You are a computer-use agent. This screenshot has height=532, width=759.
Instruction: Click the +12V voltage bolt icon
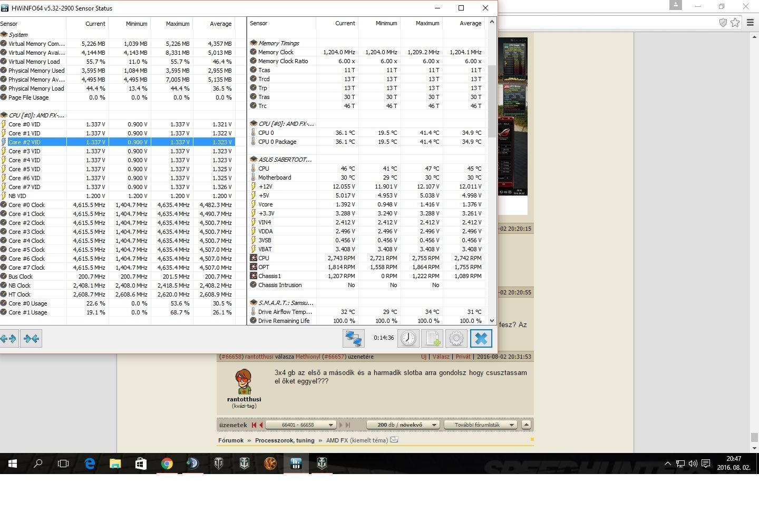click(x=254, y=186)
